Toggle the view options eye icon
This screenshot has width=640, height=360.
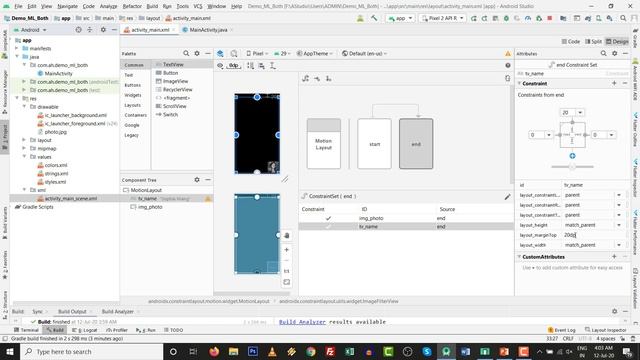[x=220, y=65]
